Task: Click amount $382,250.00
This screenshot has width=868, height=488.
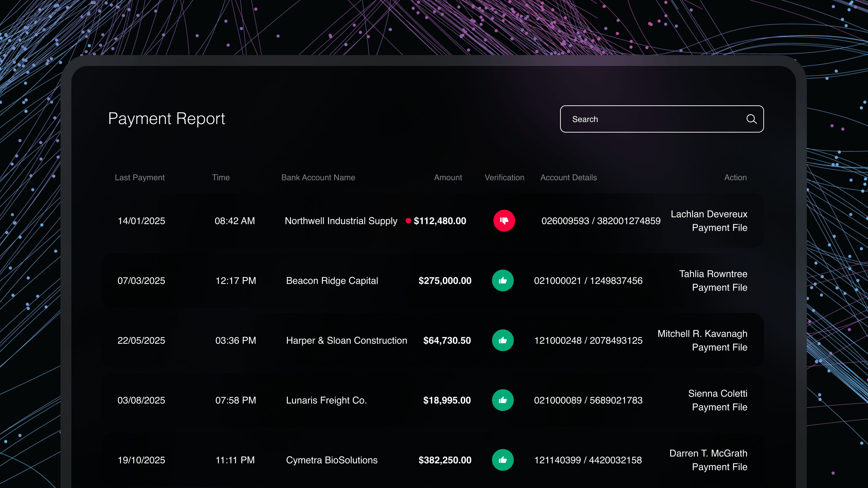Action: point(445,460)
